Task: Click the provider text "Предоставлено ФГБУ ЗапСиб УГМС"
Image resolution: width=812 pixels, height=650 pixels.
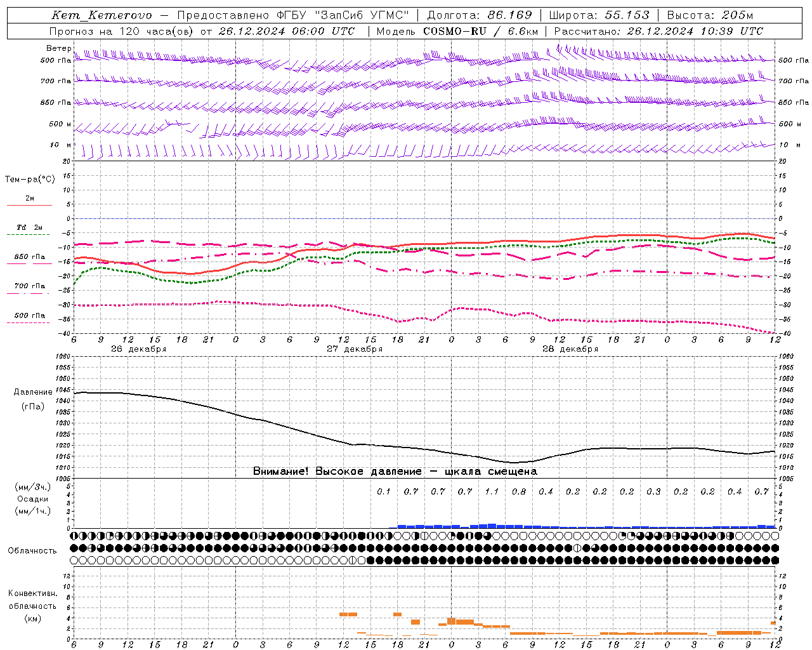Action: 293,16
